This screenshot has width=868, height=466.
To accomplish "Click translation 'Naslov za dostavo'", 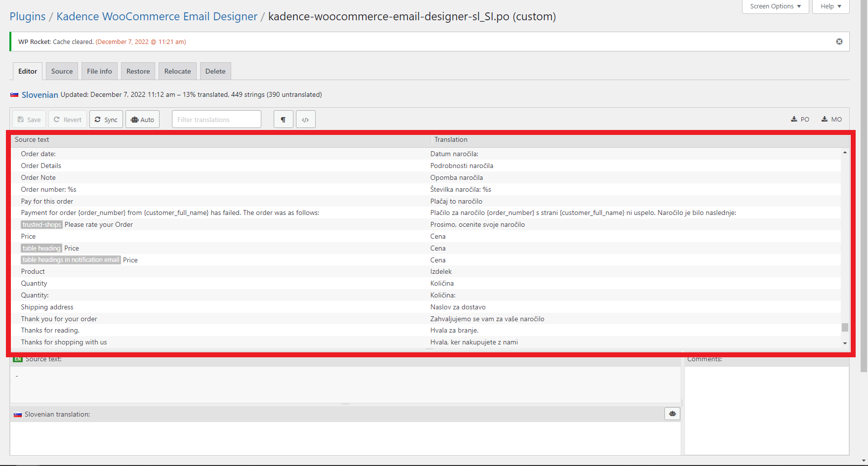I will 457,307.
